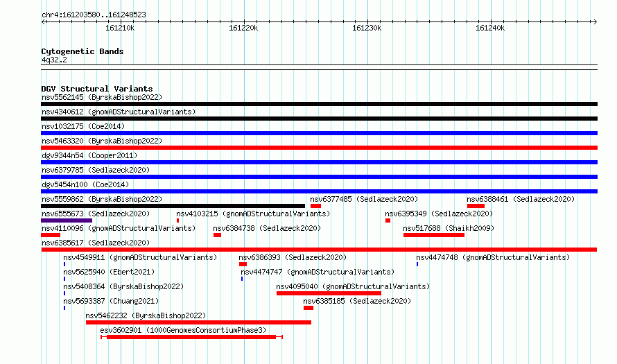Viewport: 617px width, 364px height.
Task: Open nsv4095040 (gnomADStructuralVariants) label
Action: 353,286
